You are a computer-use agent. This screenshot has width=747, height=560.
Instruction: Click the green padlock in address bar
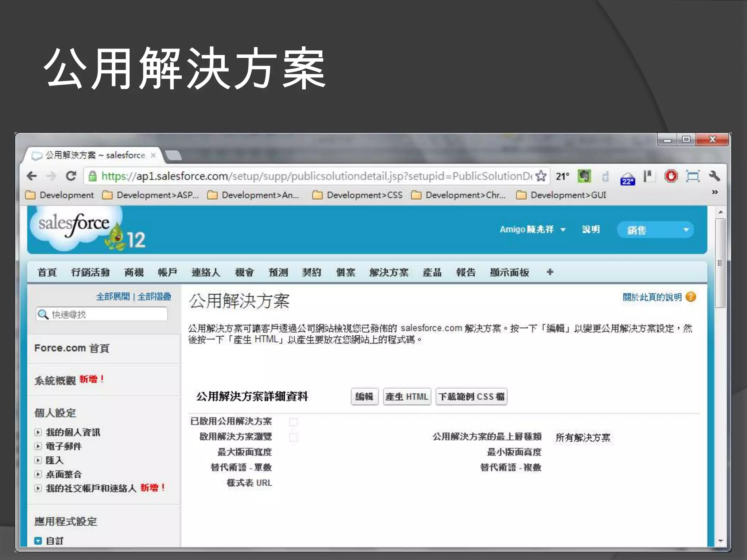click(x=93, y=176)
